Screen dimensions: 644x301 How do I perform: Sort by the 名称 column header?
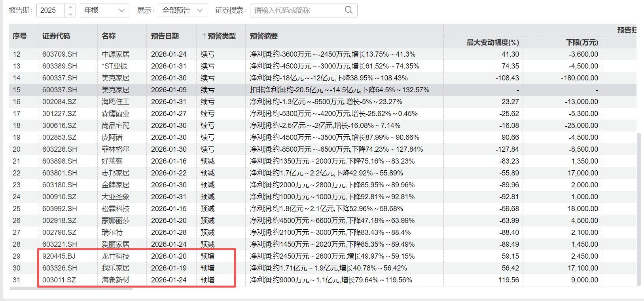click(108, 36)
